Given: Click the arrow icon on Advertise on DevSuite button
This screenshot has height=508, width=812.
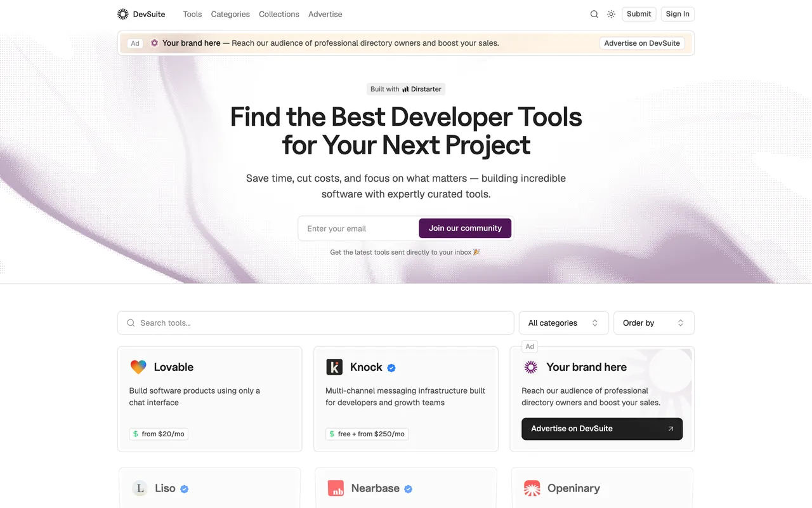Looking at the screenshot, I should (671, 429).
